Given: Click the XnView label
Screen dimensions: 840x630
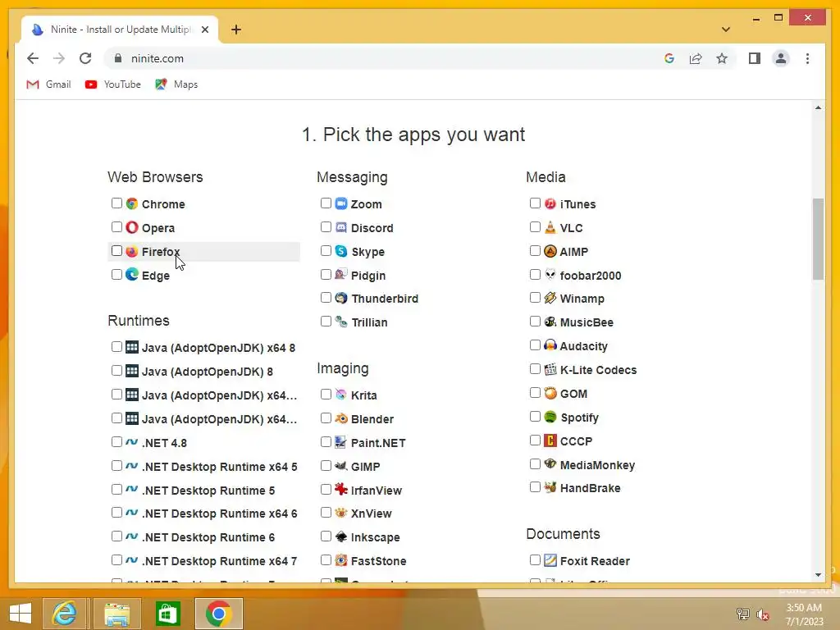Looking at the screenshot, I should [372, 514].
